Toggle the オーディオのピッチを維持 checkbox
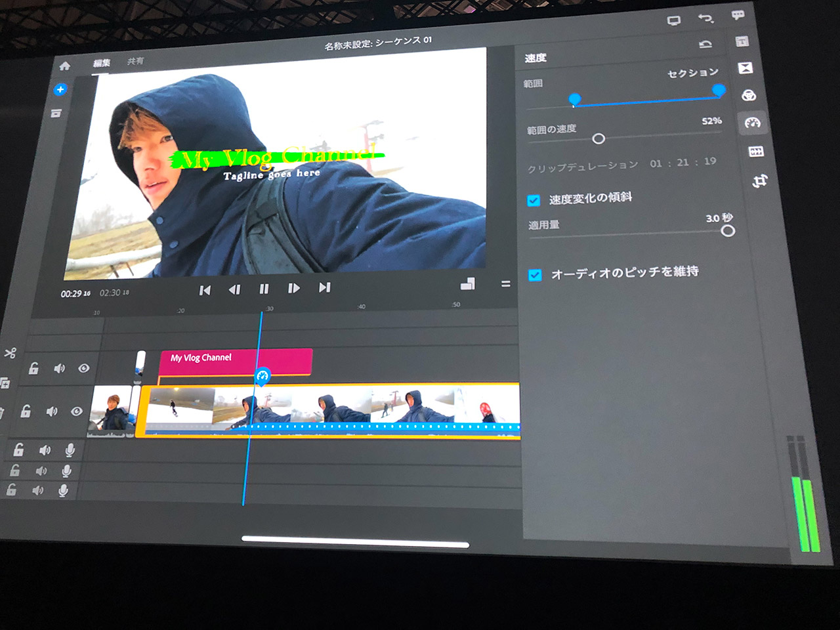The height and width of the screenshot is (630, 840). pyautogui.click(x=535, y=275)
